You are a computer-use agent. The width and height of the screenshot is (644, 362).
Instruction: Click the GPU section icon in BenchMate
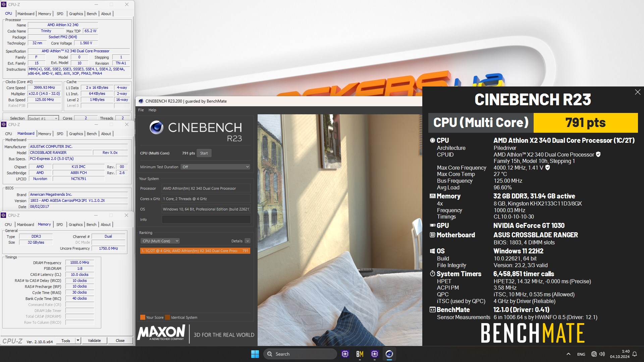432,225
